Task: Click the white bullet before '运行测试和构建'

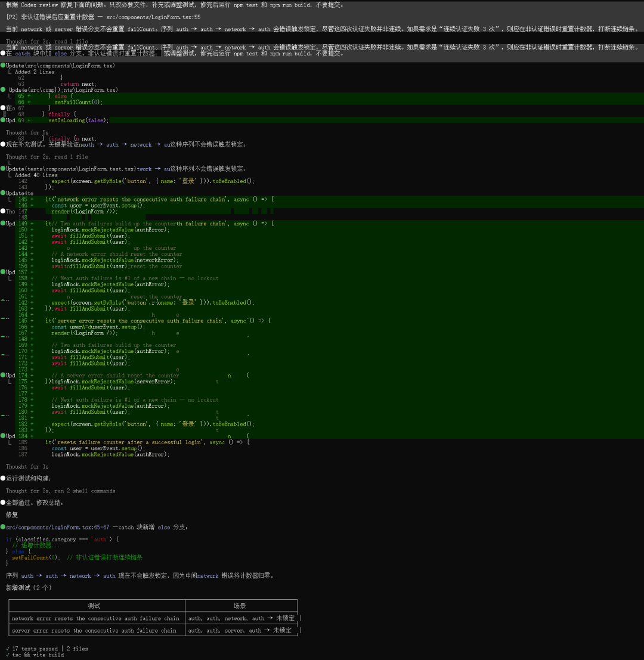Action: (x=3, y=478)
